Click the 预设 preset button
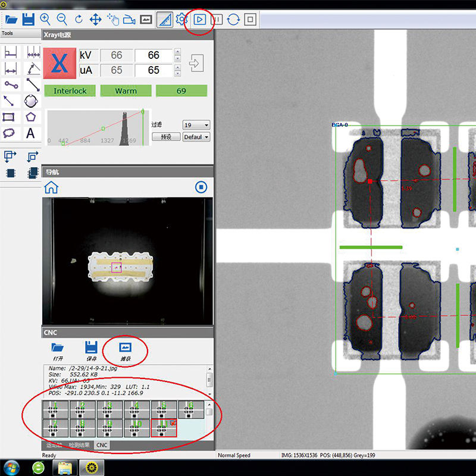Screen dimensions: 476x476 [166, 137]
